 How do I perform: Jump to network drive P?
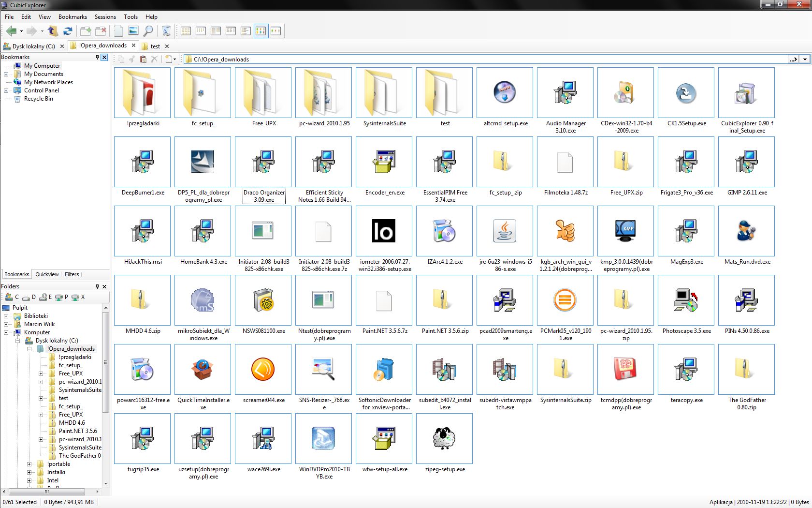[61, 297]
